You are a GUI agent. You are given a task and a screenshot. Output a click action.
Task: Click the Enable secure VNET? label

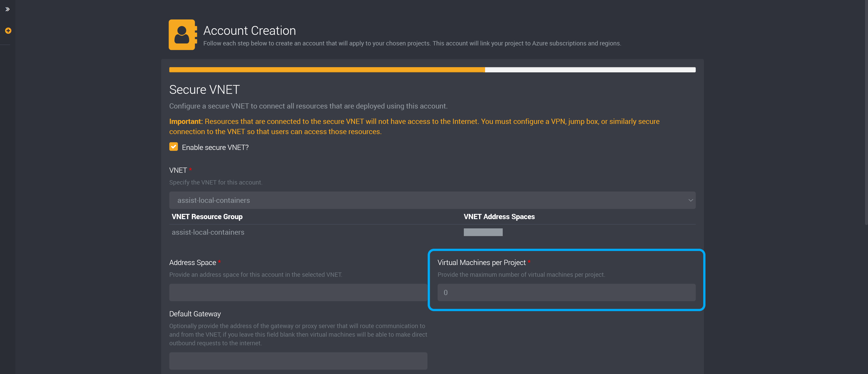tap(215, 147)
